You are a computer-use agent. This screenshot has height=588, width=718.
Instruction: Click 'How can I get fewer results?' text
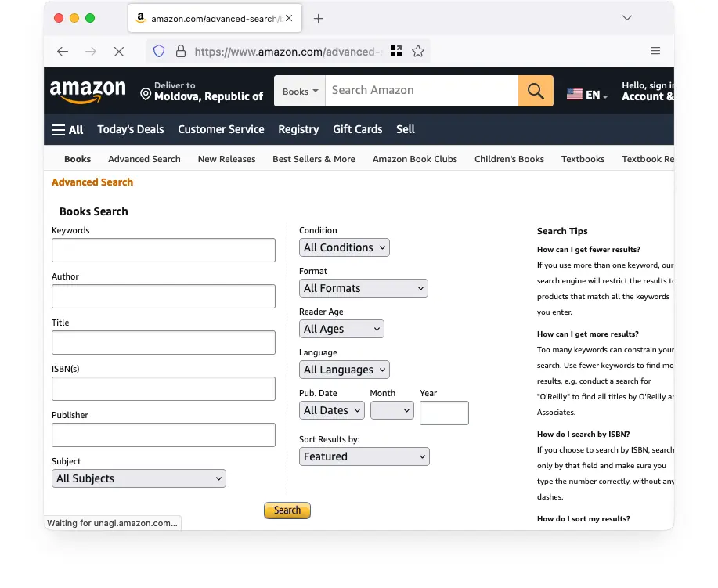tap(588, 250)
